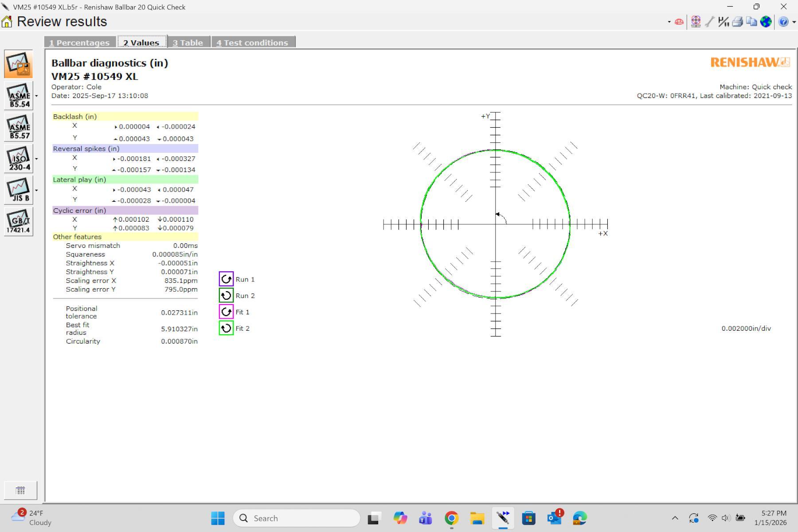Expand the ISO 230-4 dropdown arrow

coord(36,159)
